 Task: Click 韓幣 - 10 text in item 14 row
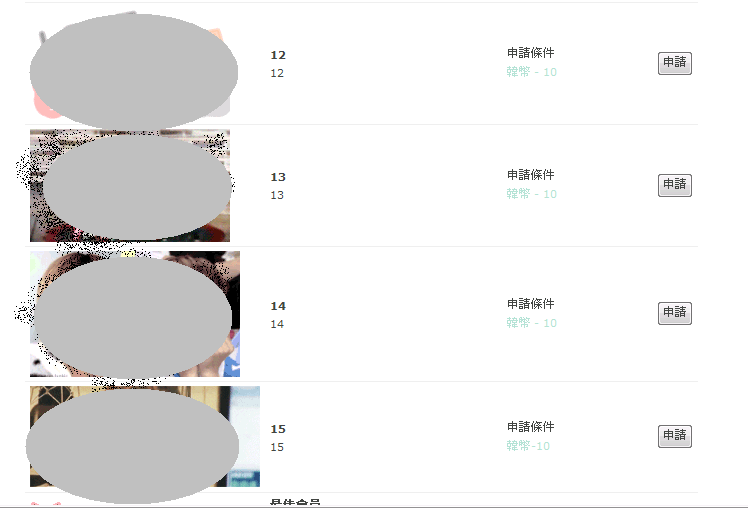(x=531, y=323)
